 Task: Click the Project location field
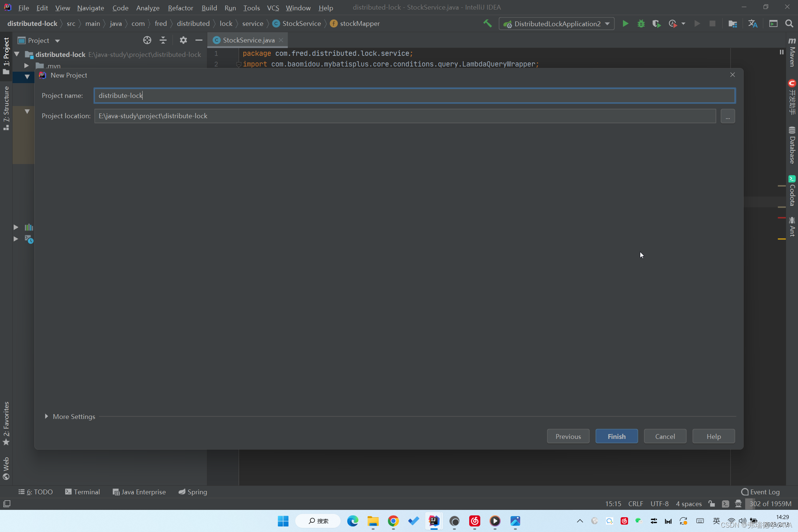pos(405,116)
